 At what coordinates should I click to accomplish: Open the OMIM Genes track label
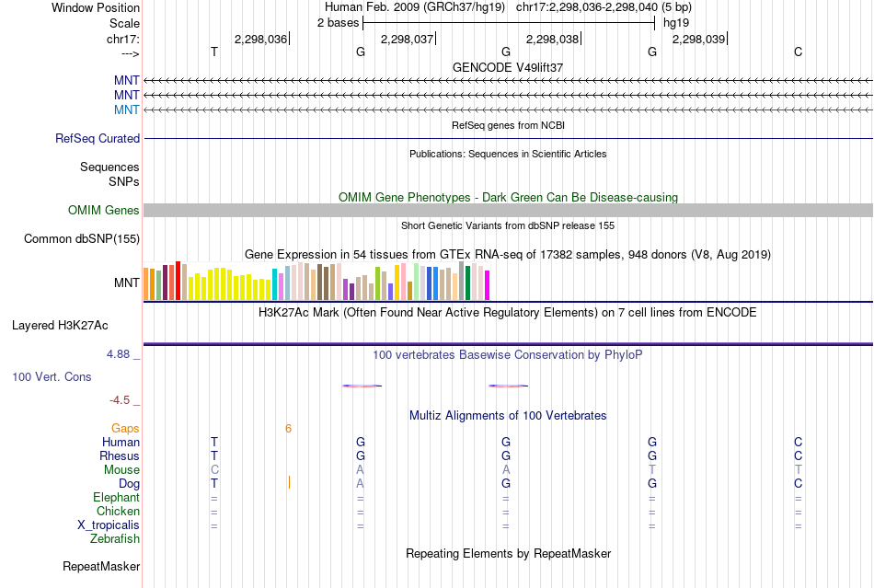tap(104, 210)
